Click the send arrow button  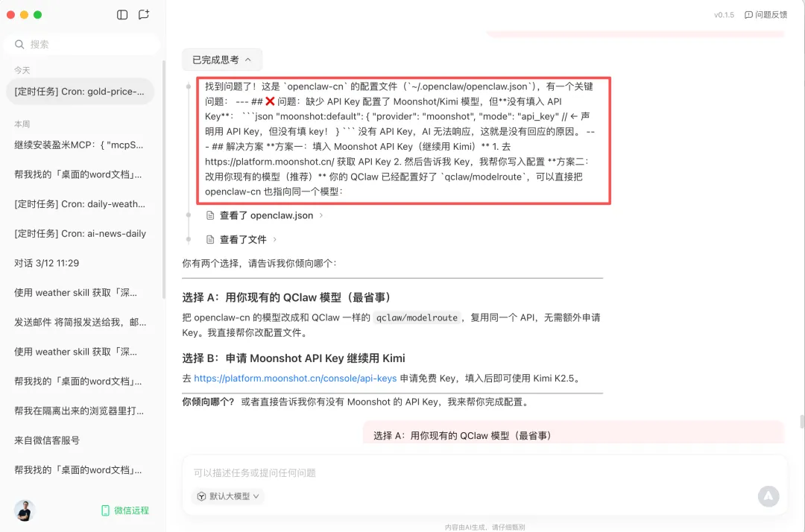coord(768,496)
